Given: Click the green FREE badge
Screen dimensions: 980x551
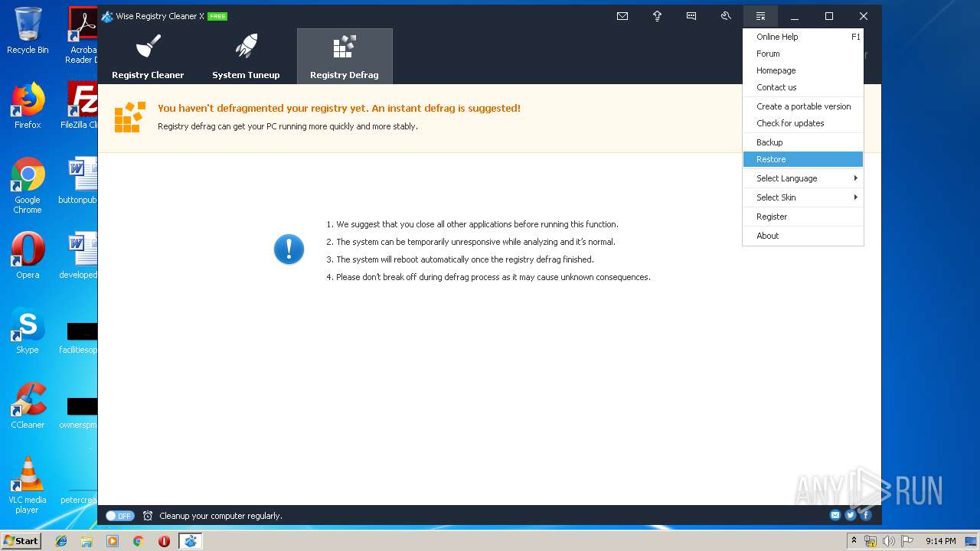Looking at the screenshot, I should point(217,16).
